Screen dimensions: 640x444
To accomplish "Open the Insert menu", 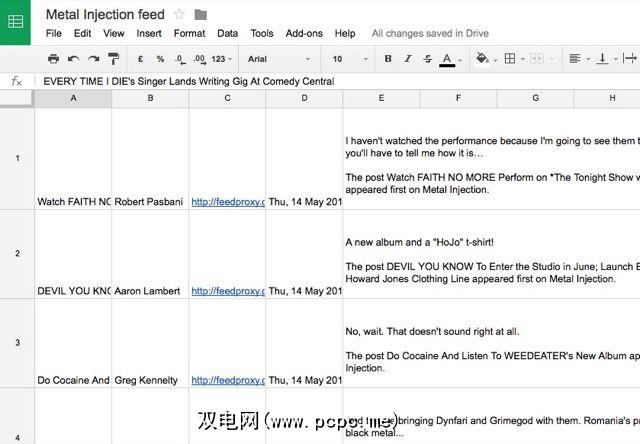I will (x=149, y=33).
